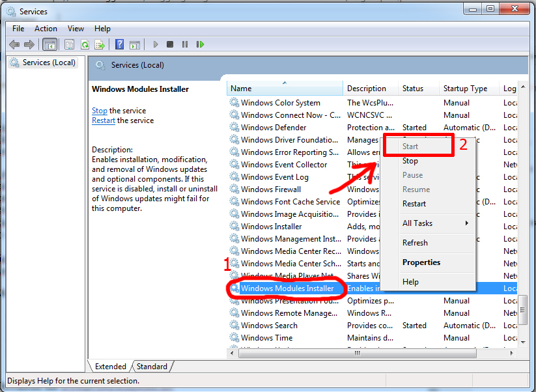The width and height of the screenshot is (536, 392).
Task: Toggle Show/Hide Console Tree toolbar icon
Action: 50,44
